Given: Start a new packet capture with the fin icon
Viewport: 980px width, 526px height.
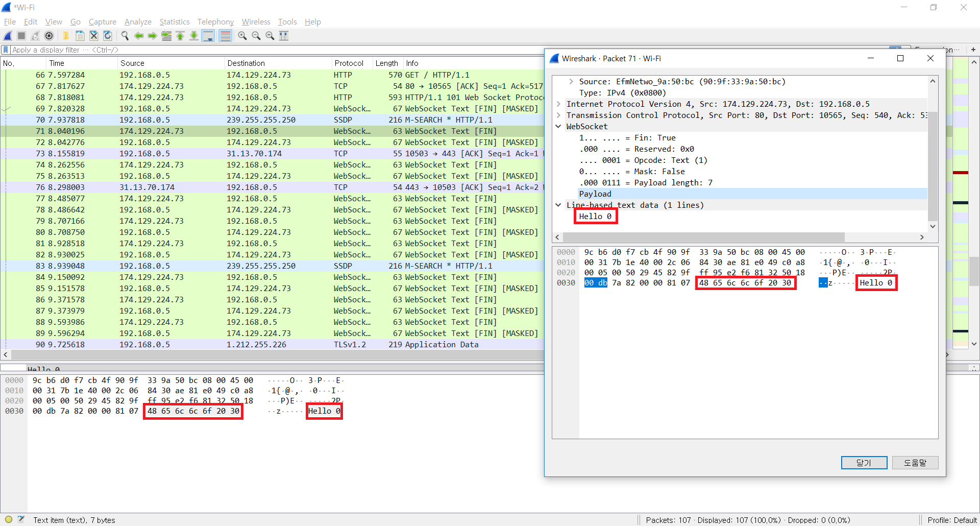Looking at the screenshot, I should tap(8, 36).
